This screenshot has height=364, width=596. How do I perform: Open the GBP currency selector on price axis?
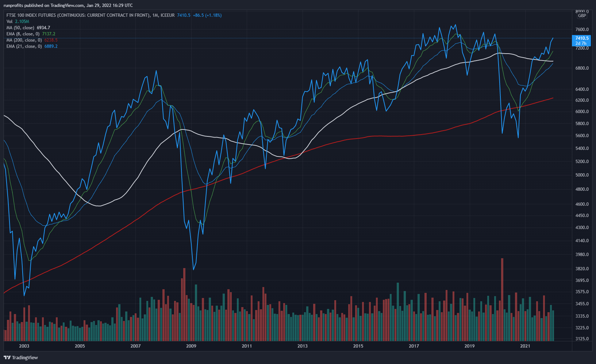pos(582,16)
